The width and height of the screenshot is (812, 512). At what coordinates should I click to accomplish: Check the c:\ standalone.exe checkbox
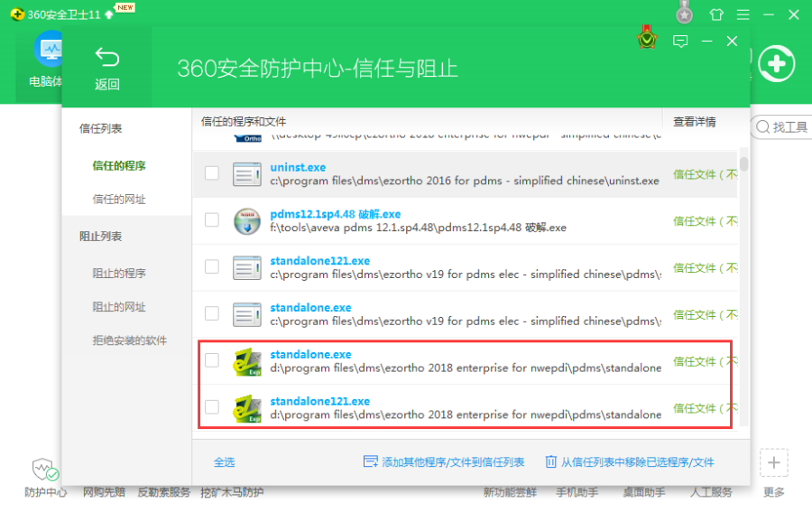click(x=212, y=313)
